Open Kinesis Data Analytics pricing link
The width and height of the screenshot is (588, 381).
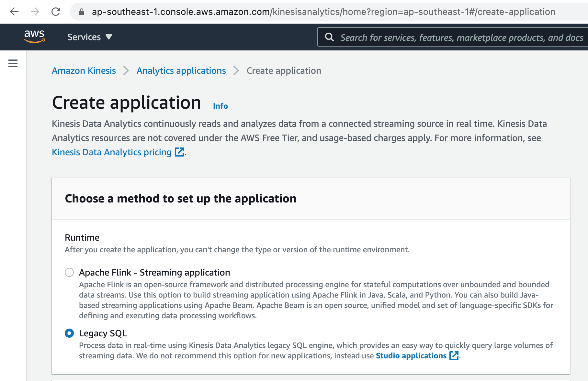[x=112, y=152]
